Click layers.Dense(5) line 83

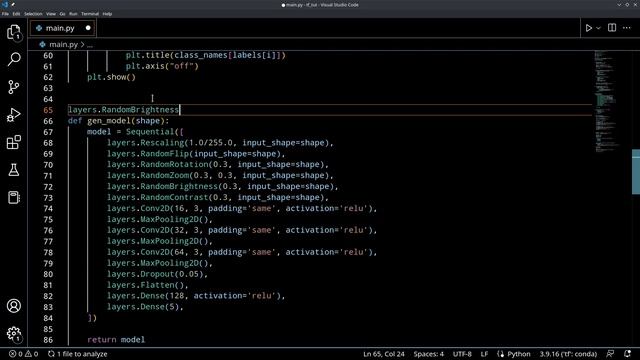coord(145,307)
